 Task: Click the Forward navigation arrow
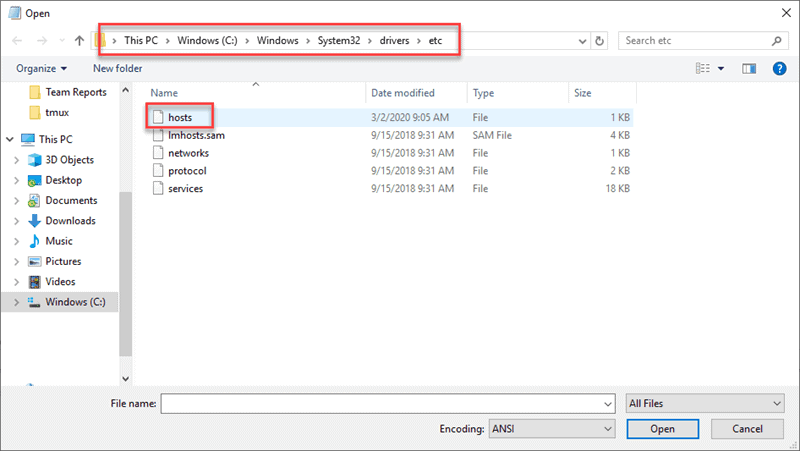(42, 40)
